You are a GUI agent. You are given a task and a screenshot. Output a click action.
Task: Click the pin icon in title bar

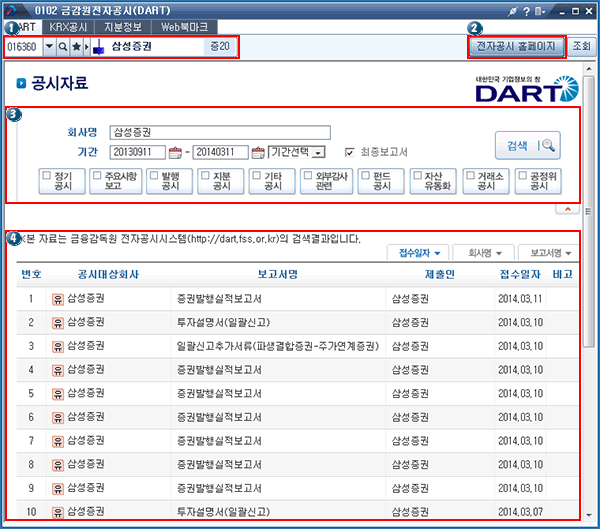[512, 11]
